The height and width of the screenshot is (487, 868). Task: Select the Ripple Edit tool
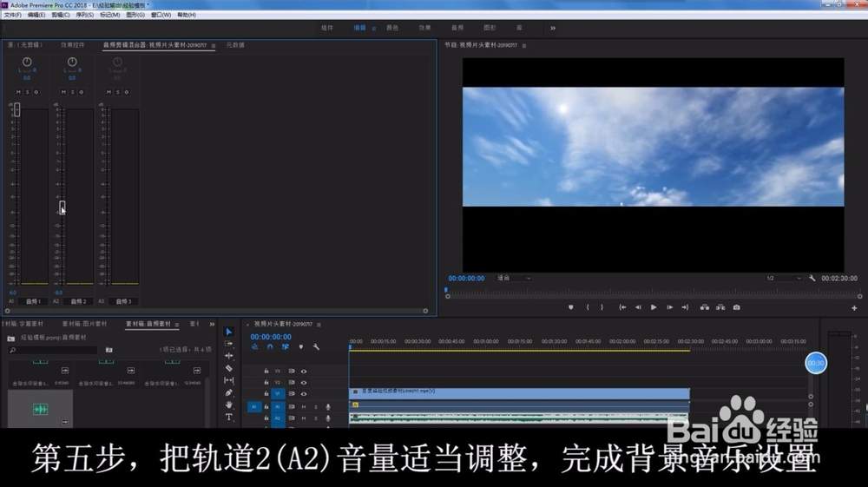pos(228,356)
